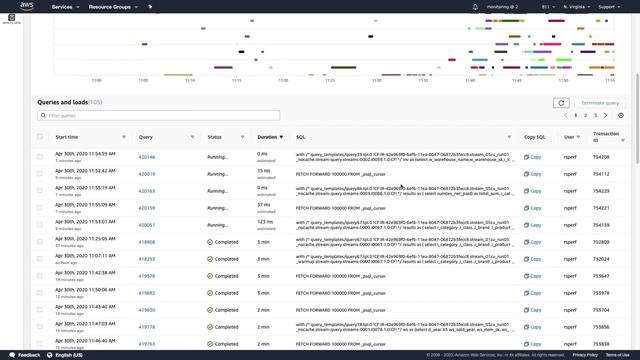
Task: Click the page vertical scrollbar
Action: (637, 118)
